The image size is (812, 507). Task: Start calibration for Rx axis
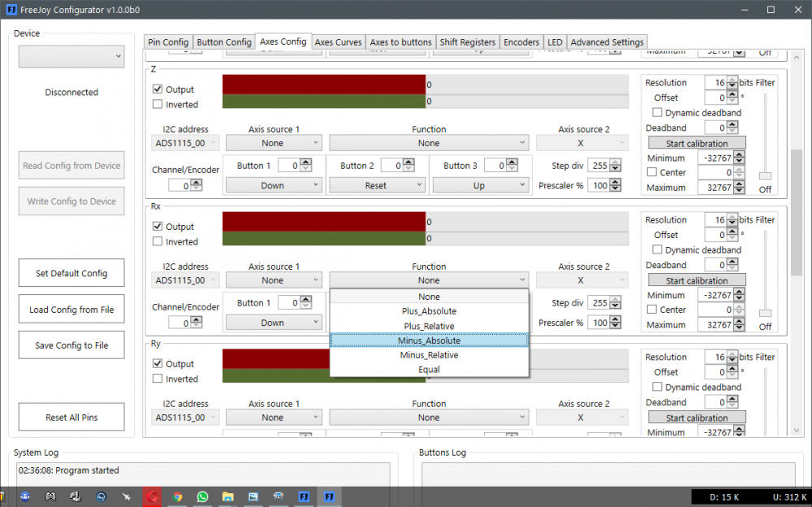pos(697,280)
